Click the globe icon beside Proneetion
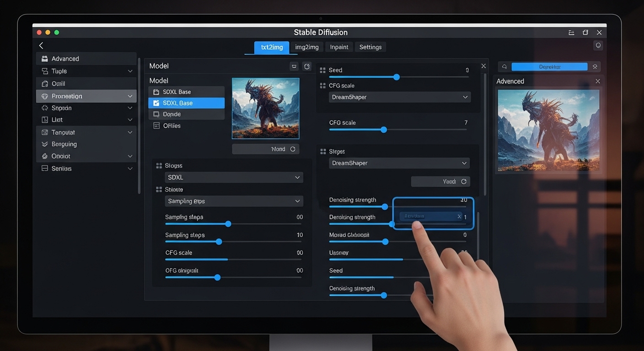 point(44,96)
